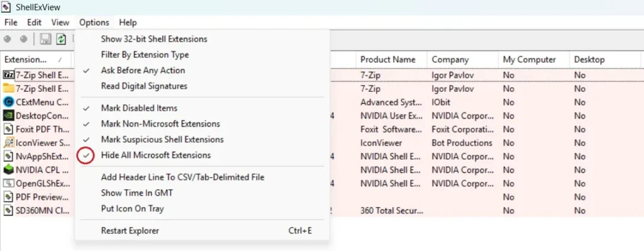Select the IconViewer S... extension name
644x251 pixels.
click(x=43, y=143)
